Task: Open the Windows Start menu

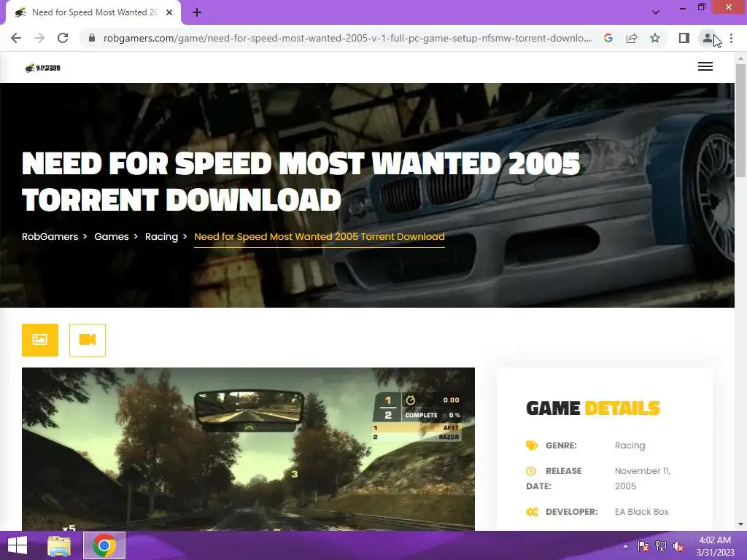Action: pyautogui.click(x=18, y=545)
